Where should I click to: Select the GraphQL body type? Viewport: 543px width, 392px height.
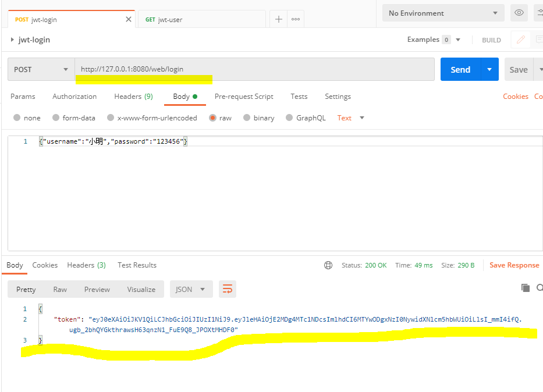(306, 117)
